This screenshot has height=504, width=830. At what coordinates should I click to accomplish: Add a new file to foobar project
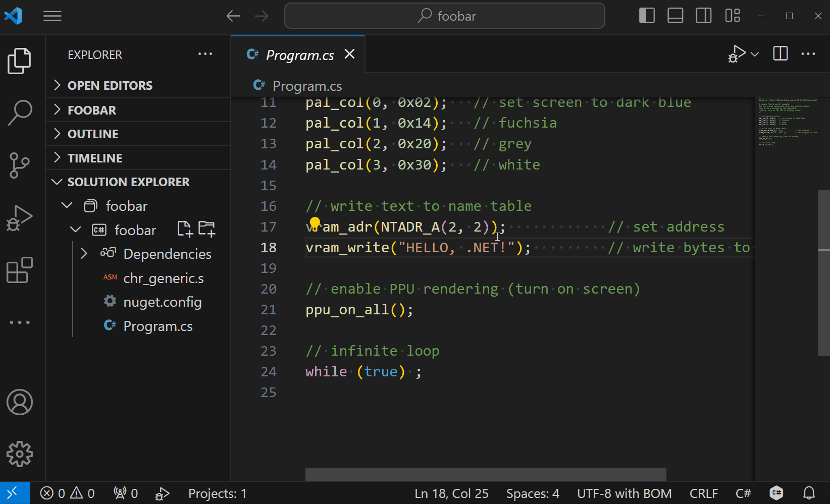tap(185, 229)
